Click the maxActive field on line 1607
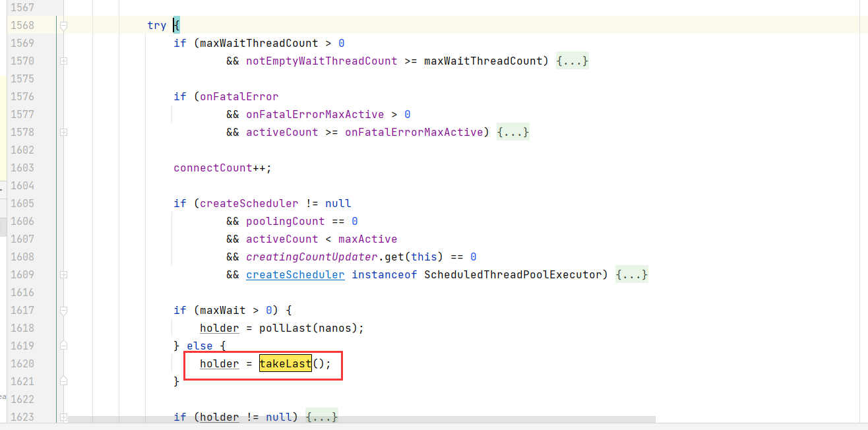Viewport: 868px width, 430px height. (367, 239)
